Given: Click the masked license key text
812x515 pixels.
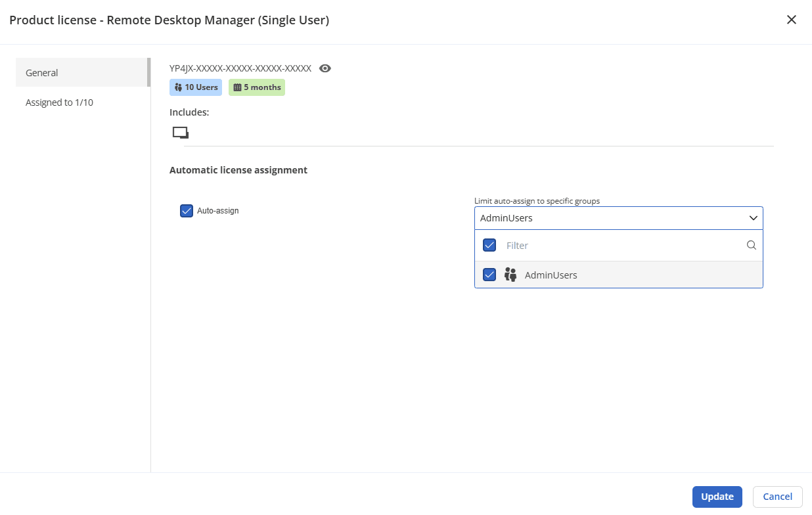Looking at the screenshot, I should click(240, 68).
